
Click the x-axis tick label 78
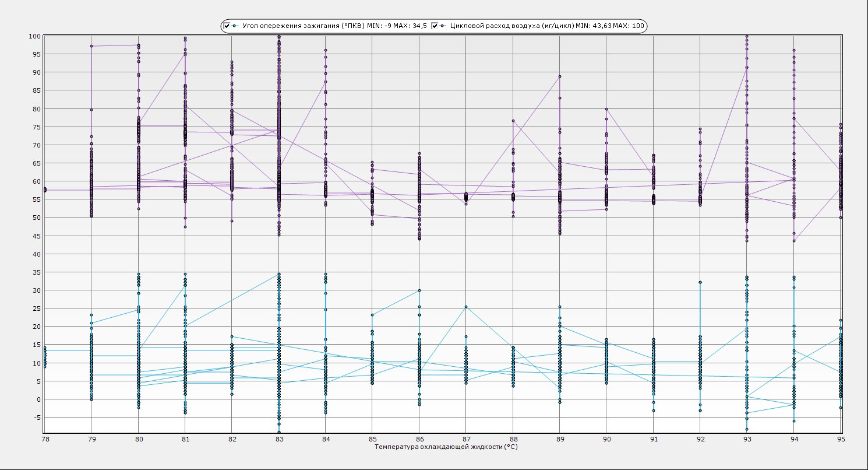(45, 438)
